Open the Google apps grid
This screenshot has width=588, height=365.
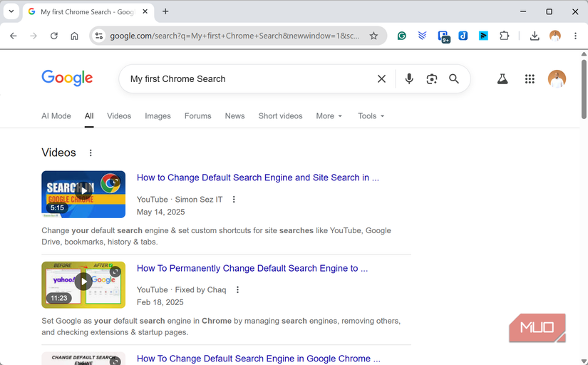530,79
